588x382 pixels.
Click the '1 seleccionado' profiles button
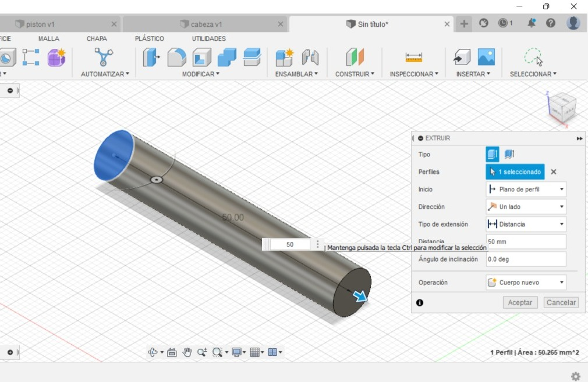[x=515, y=172]
